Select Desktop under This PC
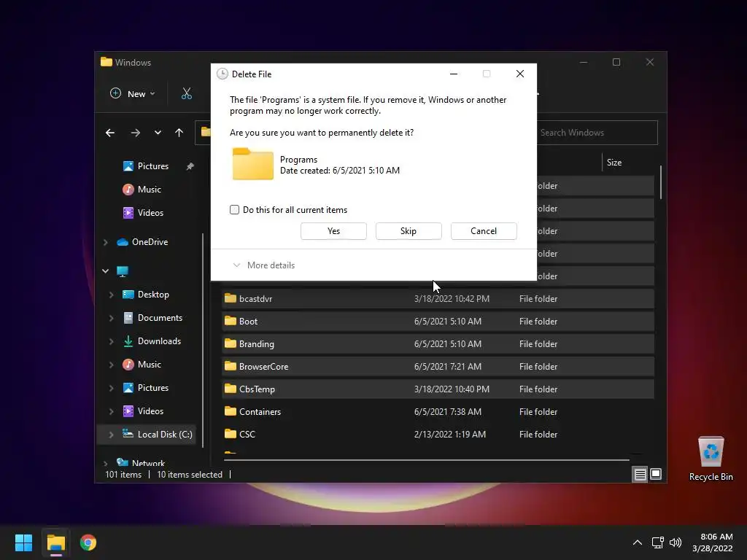 point(146,295)
